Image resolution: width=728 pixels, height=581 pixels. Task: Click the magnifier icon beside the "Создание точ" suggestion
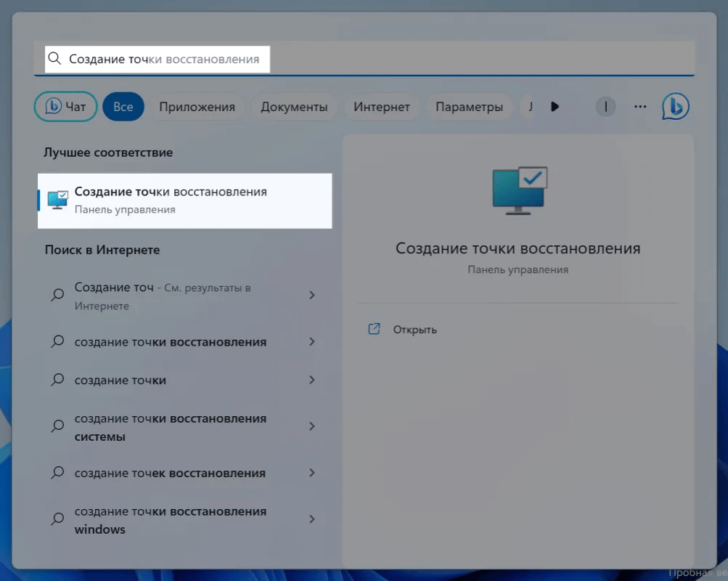coord(57,296)
